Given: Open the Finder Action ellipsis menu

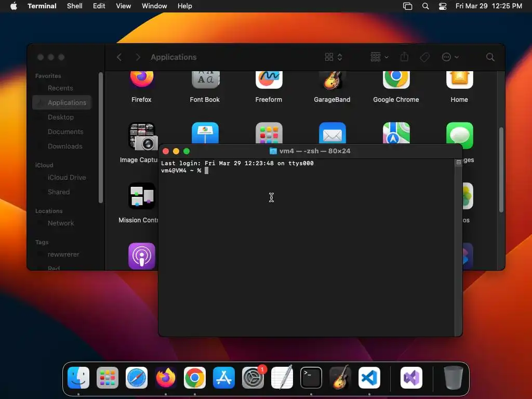Looking at the screenshot, I should (x=450, y=57).
